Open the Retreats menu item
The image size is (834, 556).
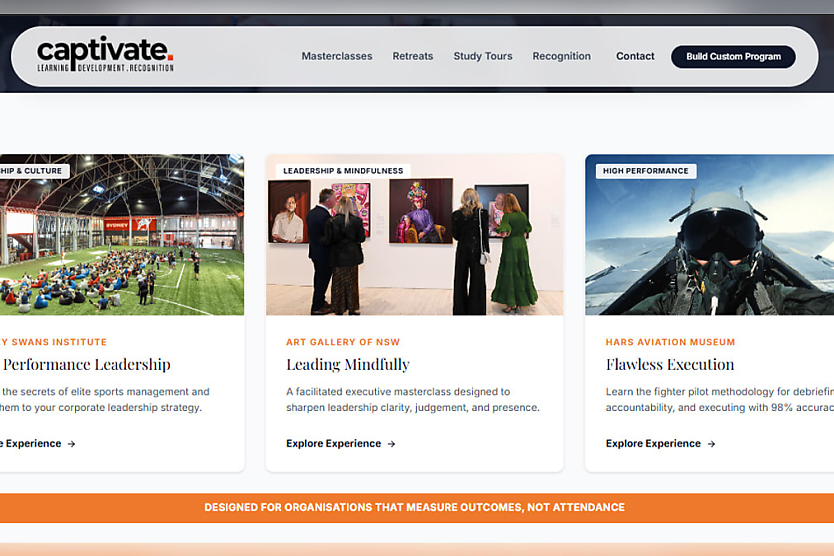coord(413,56)
